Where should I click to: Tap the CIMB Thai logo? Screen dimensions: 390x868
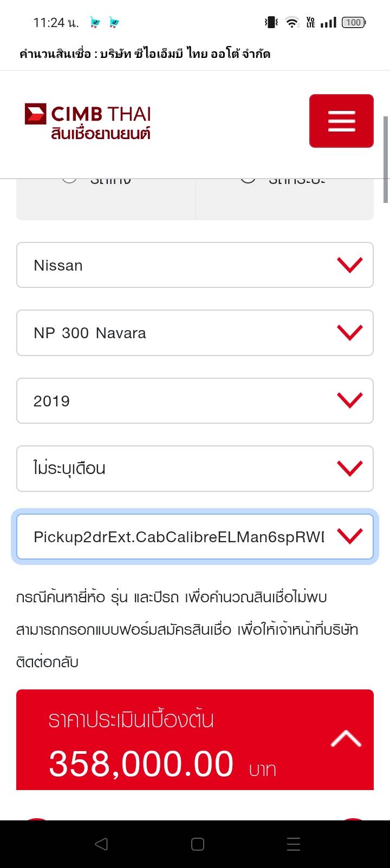(x=88, y=121)
